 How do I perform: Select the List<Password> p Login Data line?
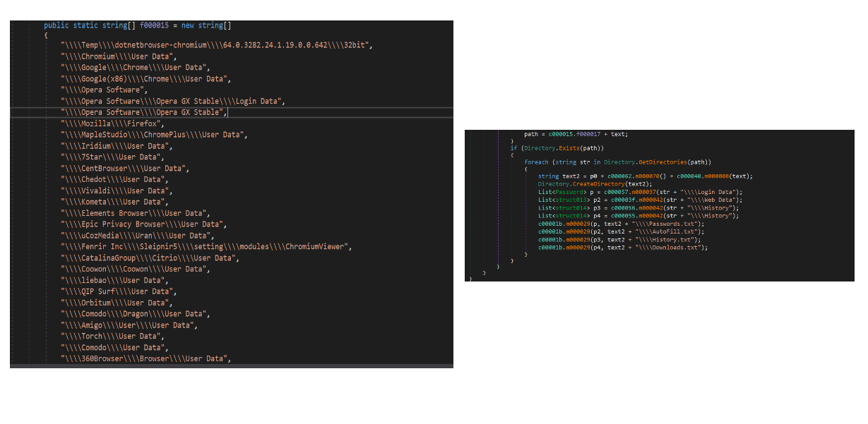(640, 192)
